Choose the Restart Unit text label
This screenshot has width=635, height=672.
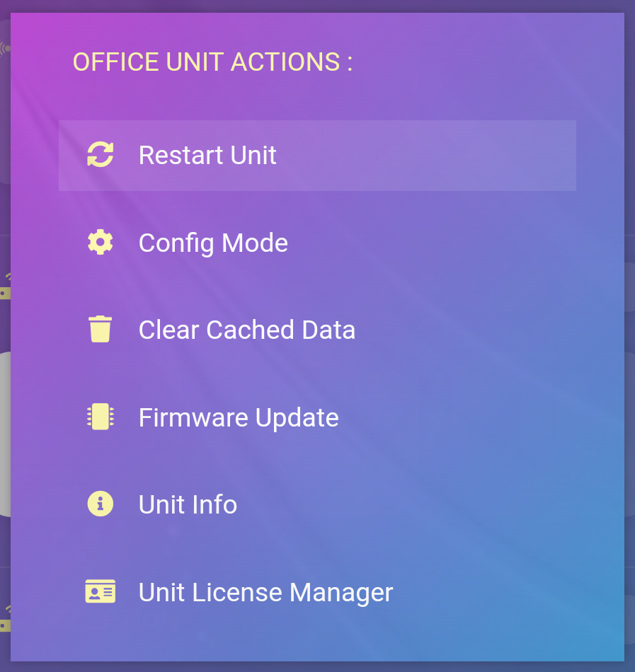[207, 156]
